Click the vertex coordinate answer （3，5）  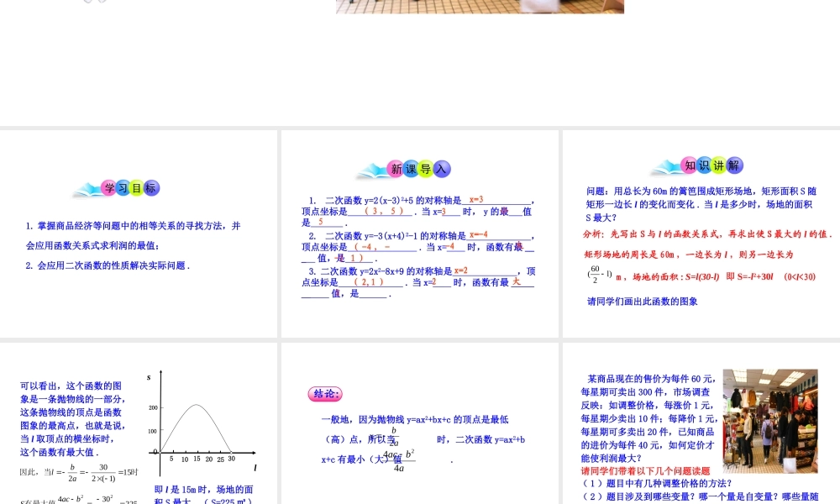(383, 211)
